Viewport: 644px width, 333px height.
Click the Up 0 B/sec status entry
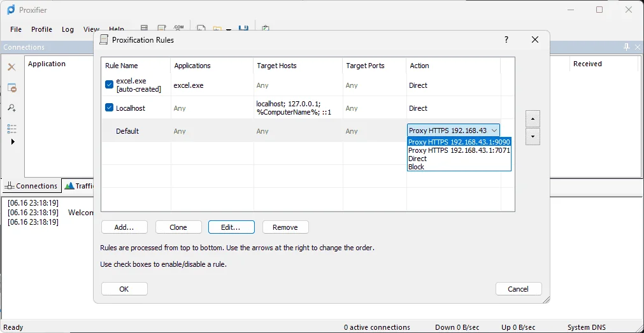(x=519, y=327)
